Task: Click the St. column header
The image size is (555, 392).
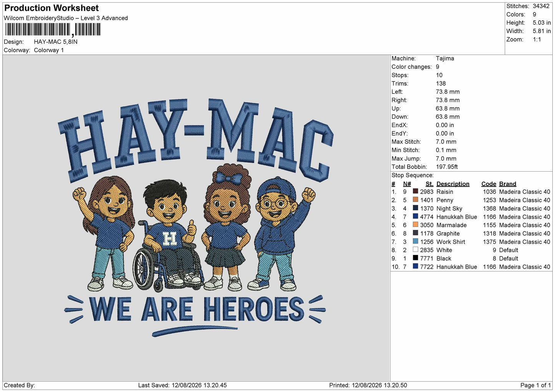Action: click(x=429, y=184)
